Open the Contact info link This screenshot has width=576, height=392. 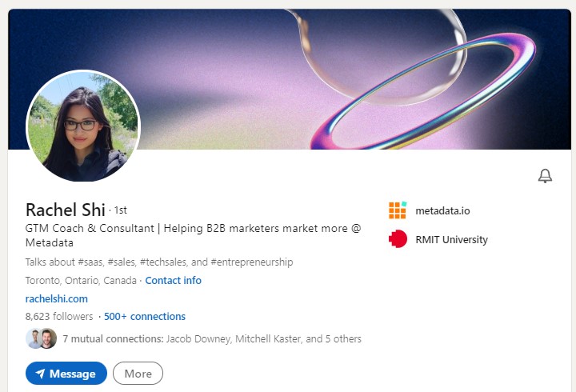pos(174,280)
